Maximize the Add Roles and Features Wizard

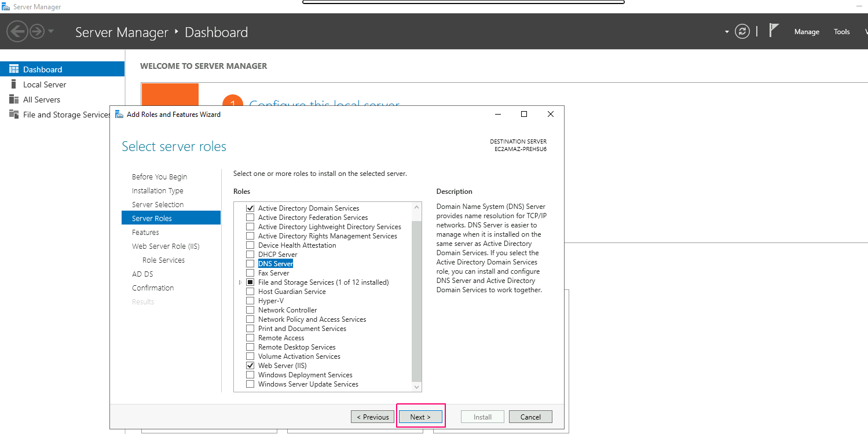pos(524,114)
